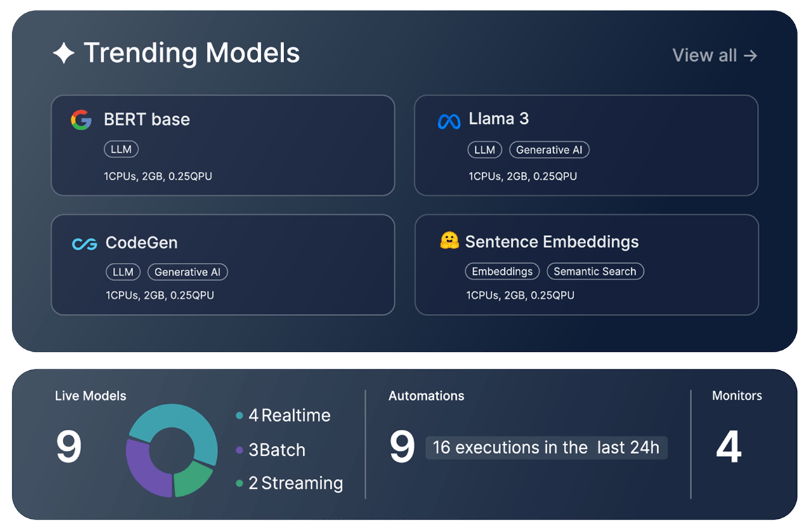Click the Semantic Search tag
This screenshot has height=527, width=812.
(x=594, y=271)
